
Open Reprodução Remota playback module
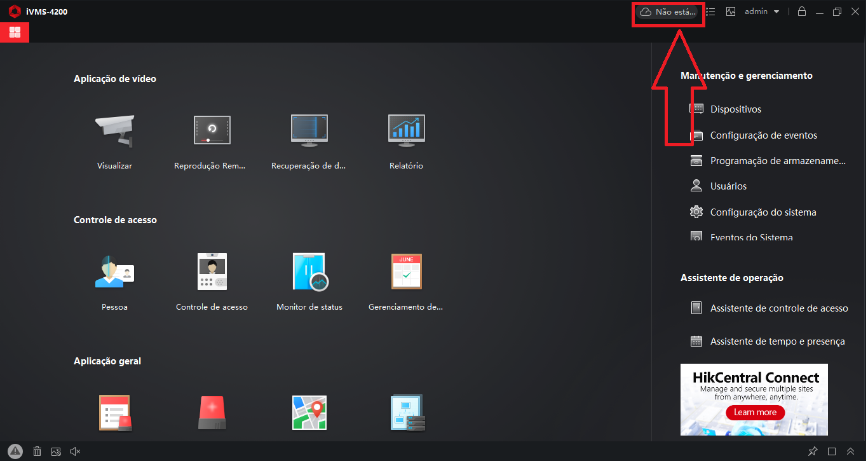pos(212,130)
